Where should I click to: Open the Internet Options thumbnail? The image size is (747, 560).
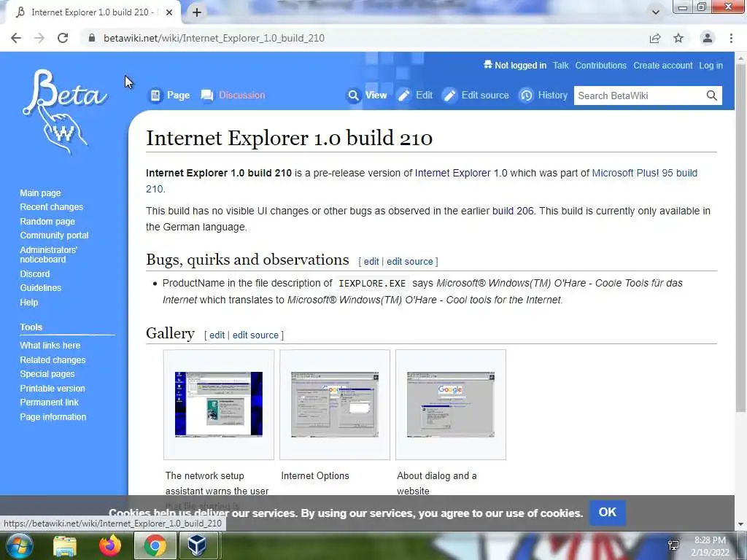[x=335, y=404]
